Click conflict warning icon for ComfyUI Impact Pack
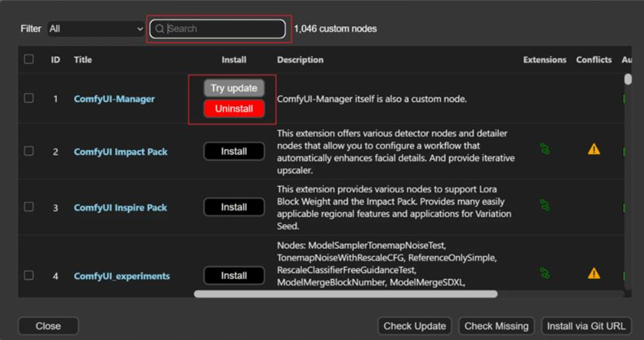The width and height of the screenshot is (644, 340). click(594, 149)
